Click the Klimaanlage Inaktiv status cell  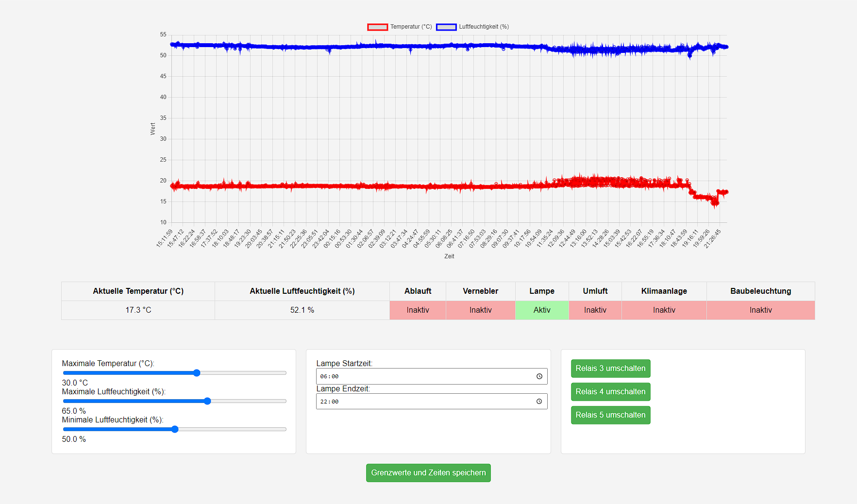coord(664,310)
